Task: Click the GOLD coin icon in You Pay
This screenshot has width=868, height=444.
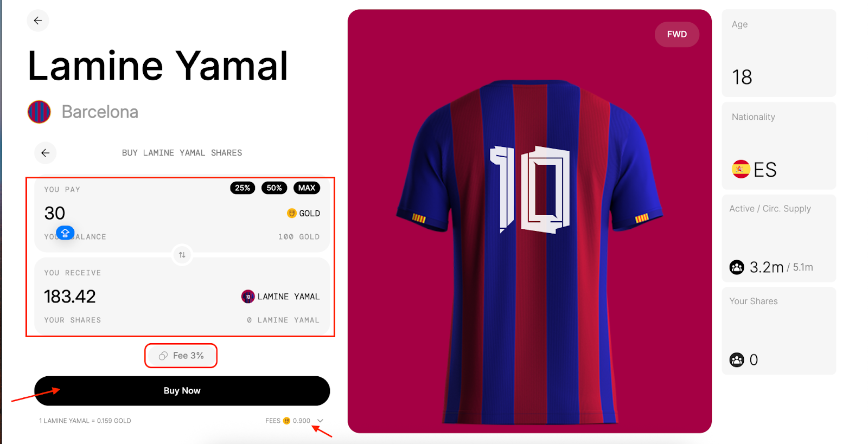Action: pyautogui.click(x=292, y=213)
